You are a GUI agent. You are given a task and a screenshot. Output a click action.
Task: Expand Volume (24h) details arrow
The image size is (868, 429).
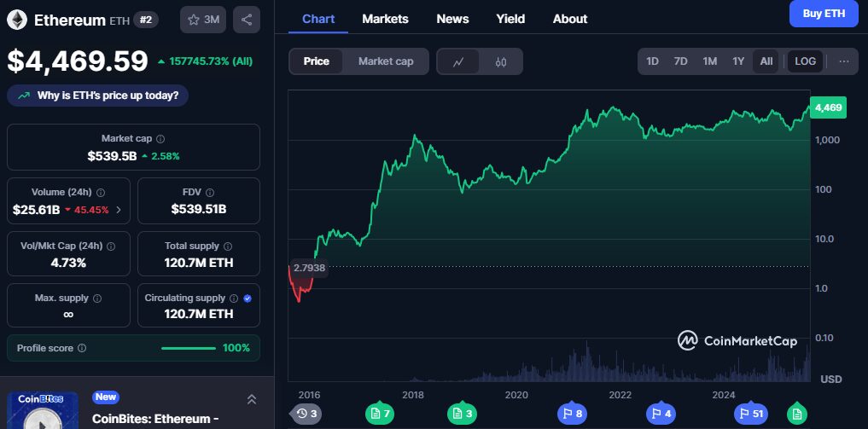[x=118, y=209]
